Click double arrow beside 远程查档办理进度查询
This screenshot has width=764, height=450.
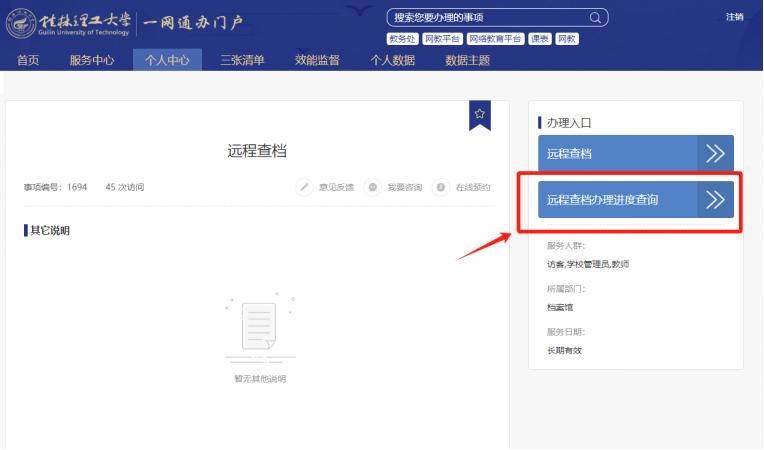pos(714,199)
